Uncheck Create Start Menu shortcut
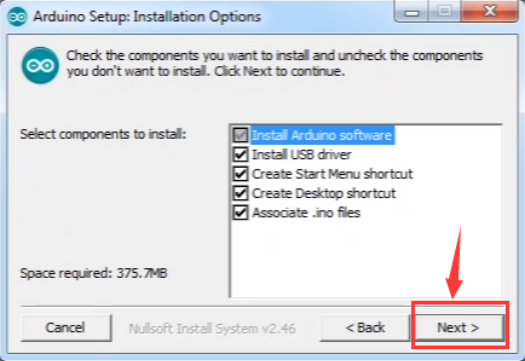Image resolution: width=525 pixels, height=361 pixels. [240, 174]
